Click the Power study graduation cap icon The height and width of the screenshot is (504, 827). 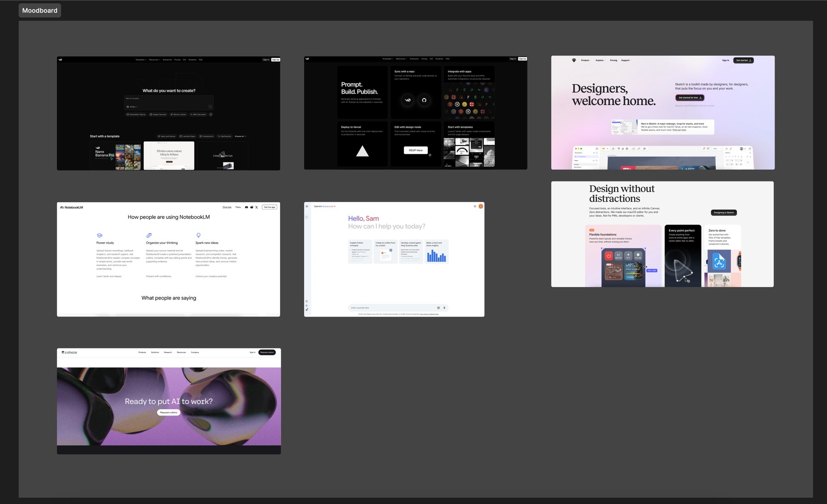[99, 235]
